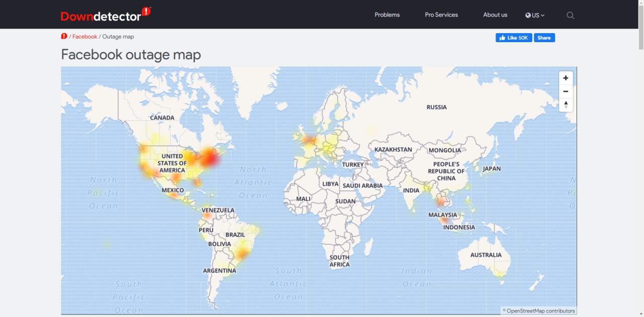Click the AUSTRALIA label on the map
This screenshot has height=317, width=644.
coord(486,255)
